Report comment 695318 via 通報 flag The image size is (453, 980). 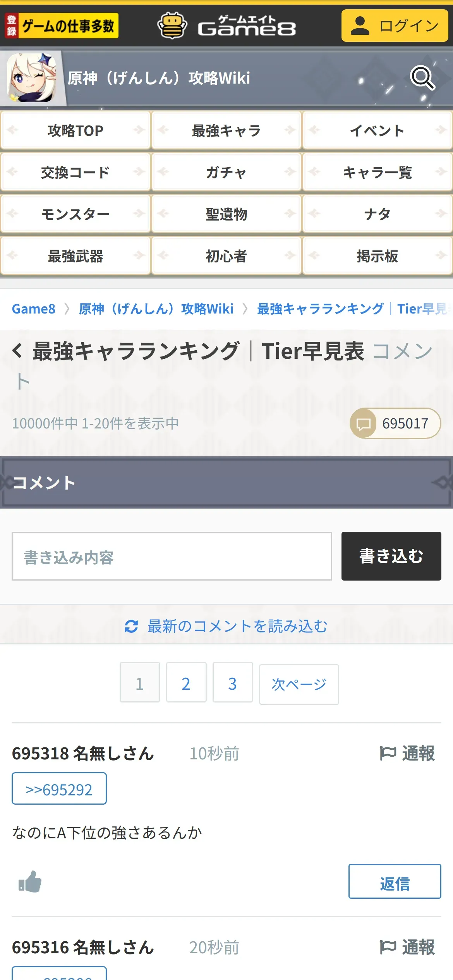[x=407, y=753]
